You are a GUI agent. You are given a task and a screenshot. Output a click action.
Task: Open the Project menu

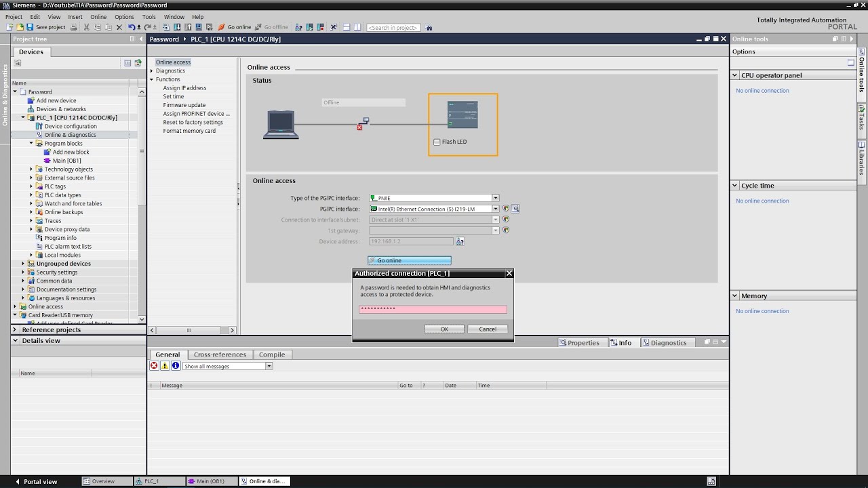14,17
